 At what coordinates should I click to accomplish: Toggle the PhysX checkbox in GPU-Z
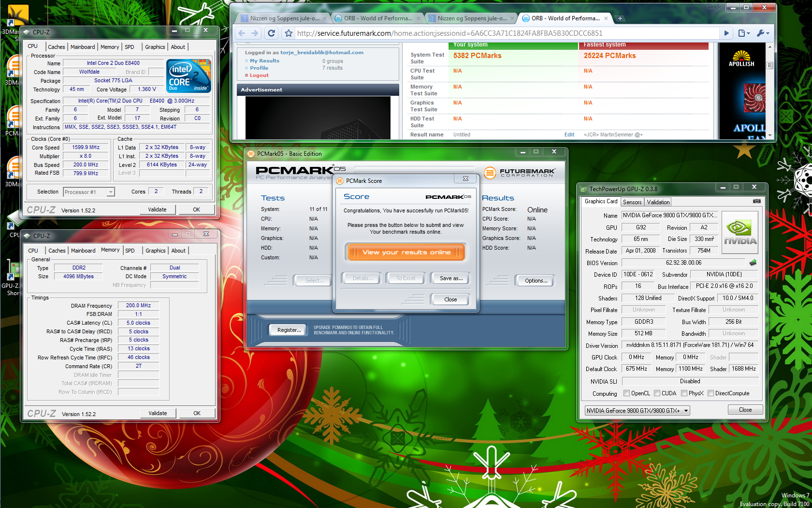pyautogui.click(x=684, y=393)
